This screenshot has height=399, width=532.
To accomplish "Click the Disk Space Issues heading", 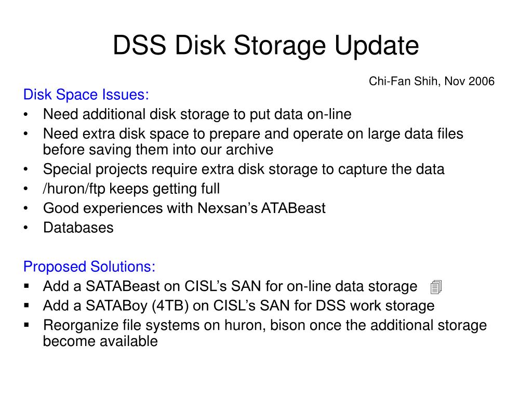I will pos(86,95).
